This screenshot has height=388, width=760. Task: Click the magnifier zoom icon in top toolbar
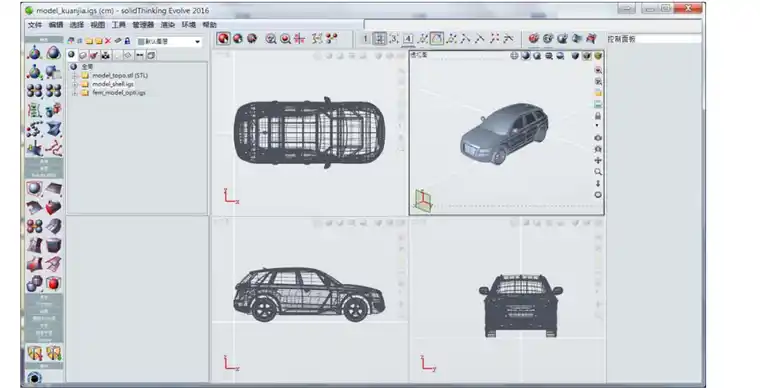[271, 39]
